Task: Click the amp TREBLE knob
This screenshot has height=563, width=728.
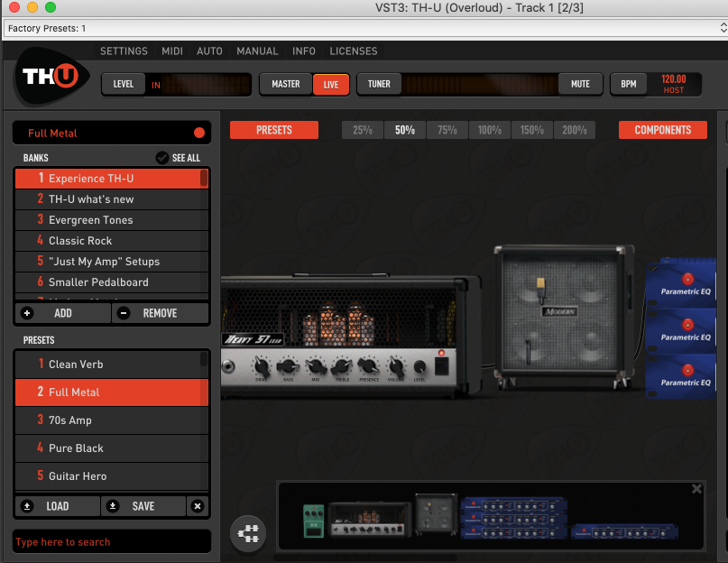Action: (342, 367)
